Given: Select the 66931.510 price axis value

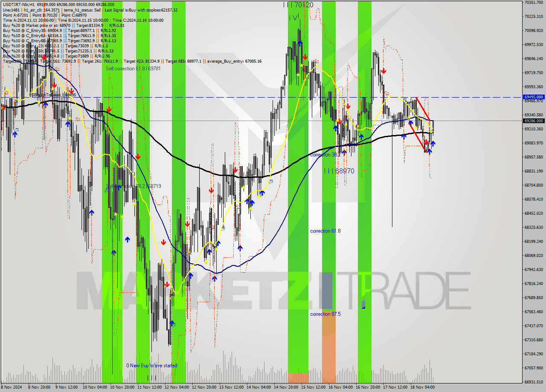Looking at the screenshot, I should (534, 382).
